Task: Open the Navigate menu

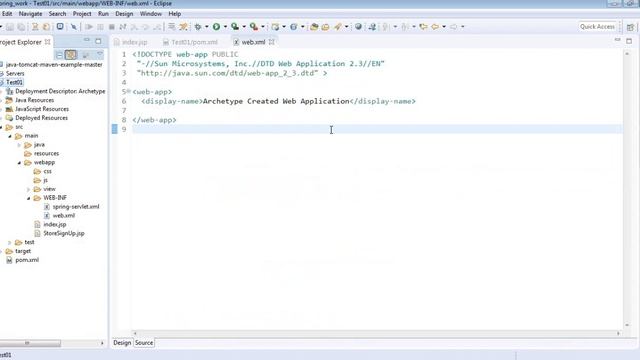Action: (x=30, y=14)
